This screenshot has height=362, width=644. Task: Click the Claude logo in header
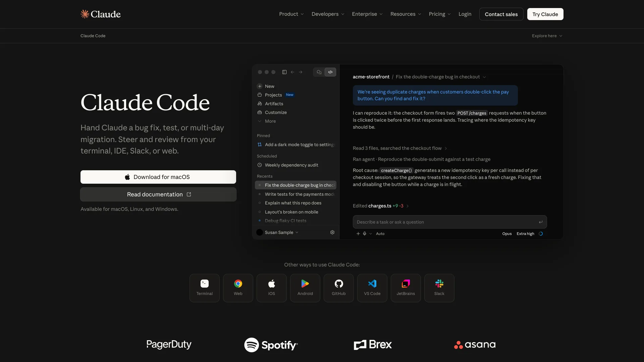pyautogui.click(x=101, y=14)
